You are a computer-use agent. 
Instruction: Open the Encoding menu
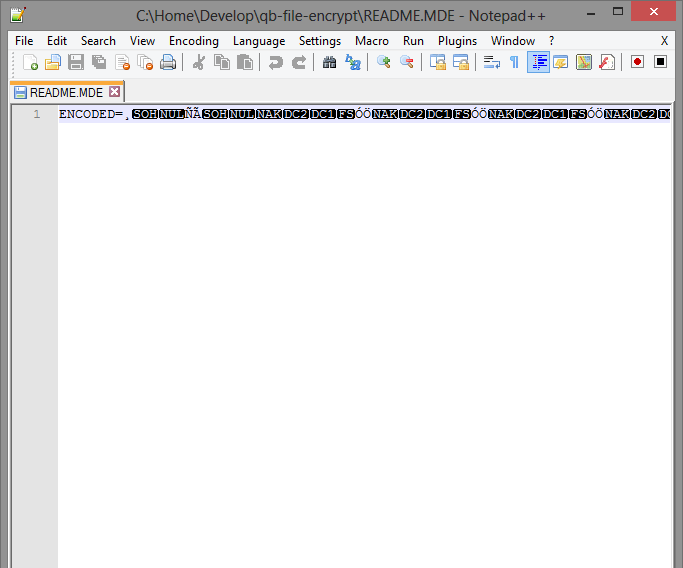pos(194,41)
